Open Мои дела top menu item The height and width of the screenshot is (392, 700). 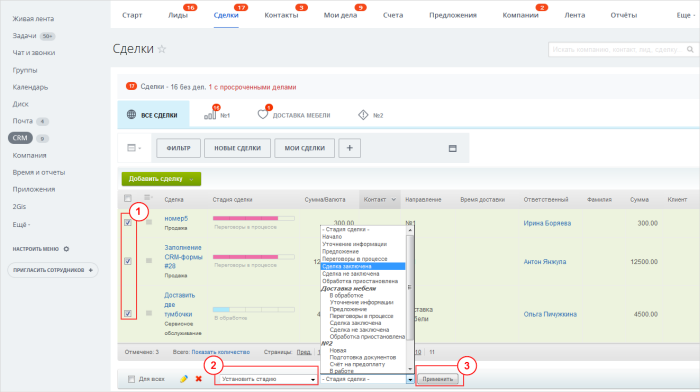(340, 15)
